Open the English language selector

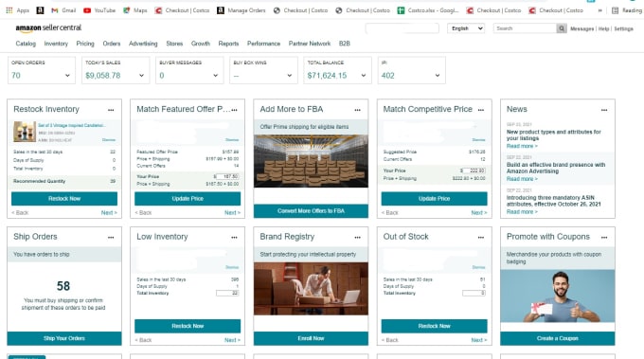(466, 28)
